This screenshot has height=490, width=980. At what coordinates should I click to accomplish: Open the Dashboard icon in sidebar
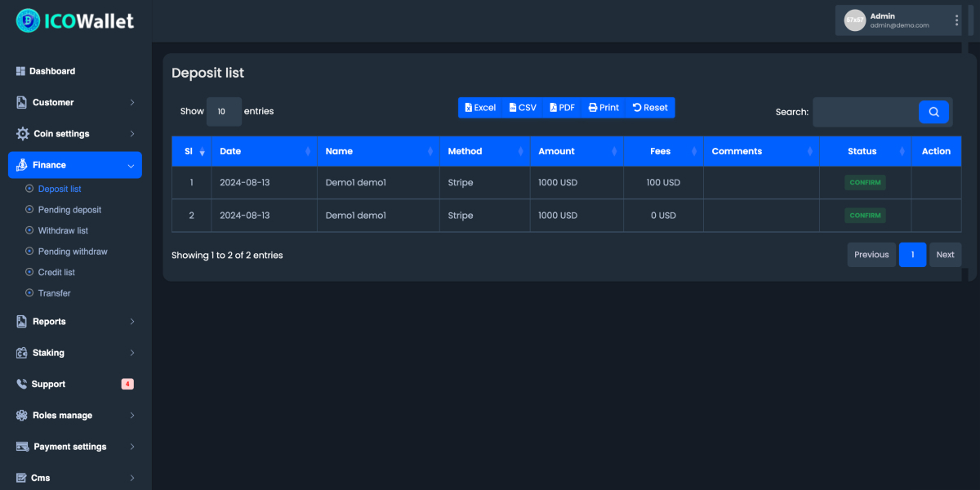tap(21, 71)
